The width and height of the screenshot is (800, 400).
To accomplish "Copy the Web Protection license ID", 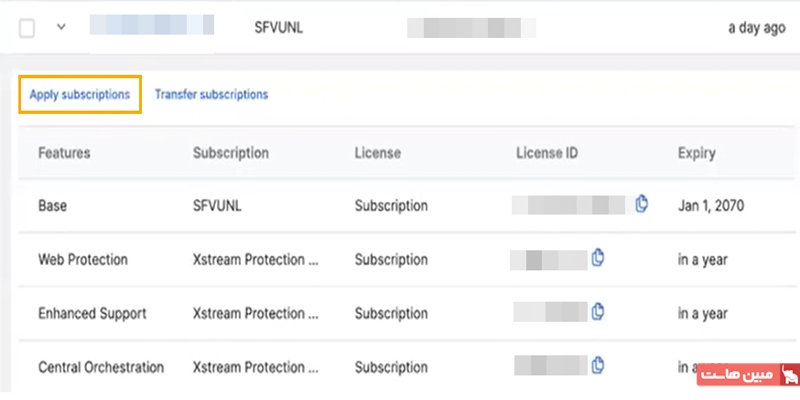I will point(598,258).
